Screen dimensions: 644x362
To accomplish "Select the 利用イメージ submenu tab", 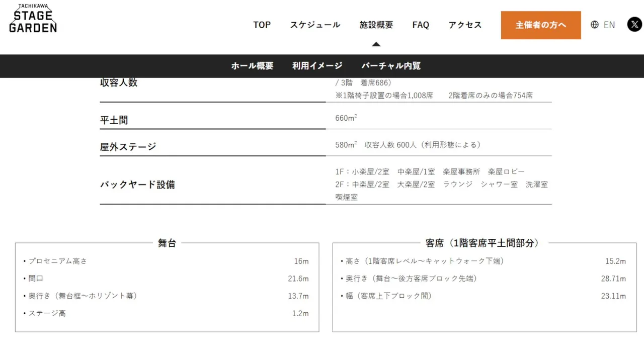I will (317, 66).
